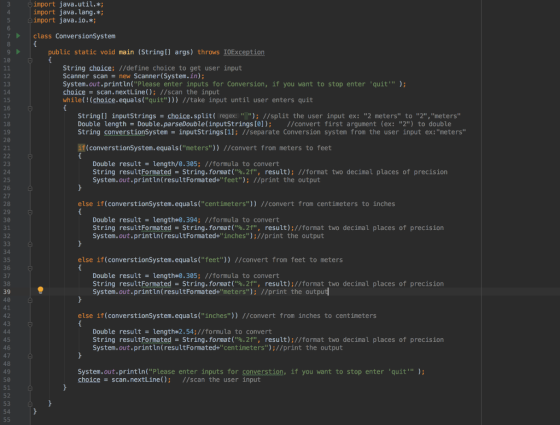This screenshot has width=560, height=425.
Task: Click fold end marker at line 51
Action: pyautogui.click(x=30, y=388)
